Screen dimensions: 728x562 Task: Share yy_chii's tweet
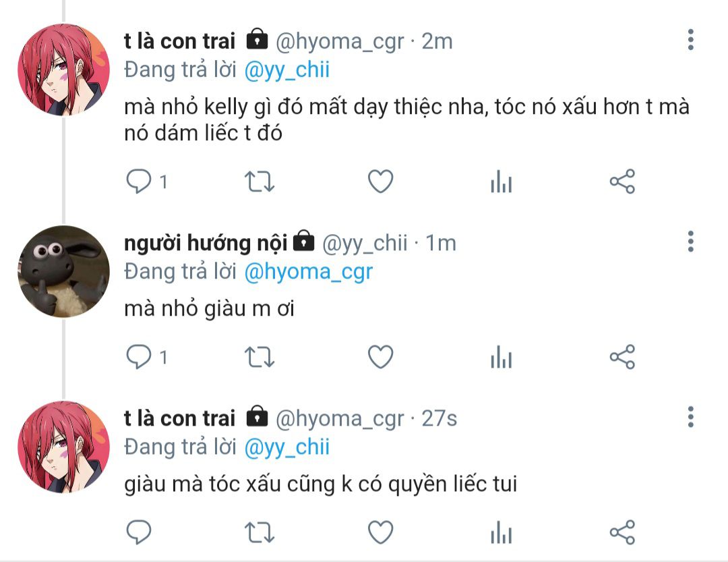(622, 357)
